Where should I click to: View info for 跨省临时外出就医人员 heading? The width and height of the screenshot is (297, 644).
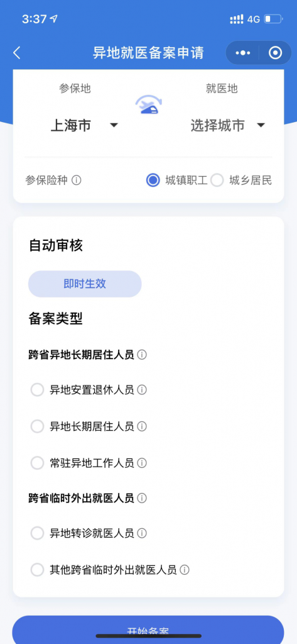coord(141,498)
